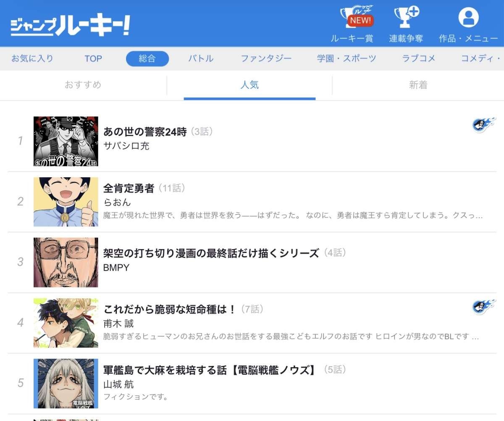The width and height of the screenshot is (504, 421).
Task: Switch to the お気に入り category
Action: point(32,59)
